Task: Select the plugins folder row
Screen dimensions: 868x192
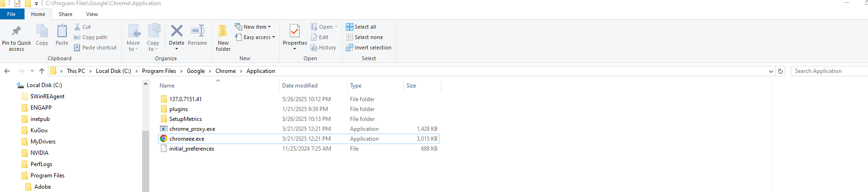Action: [x=299, y=109]
